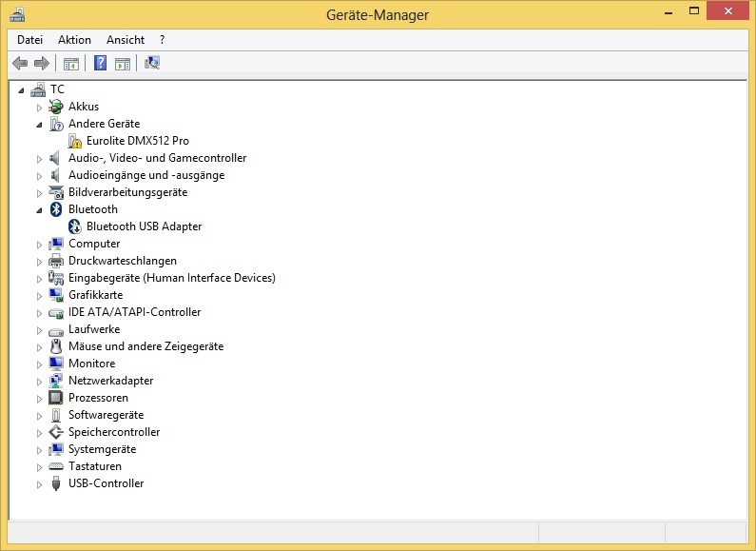Click the Geräte-Manager title bar icon

(17, 15)
